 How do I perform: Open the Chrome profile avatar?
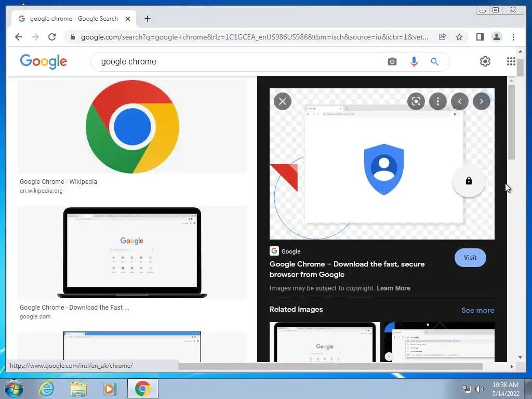pos(497,37)
